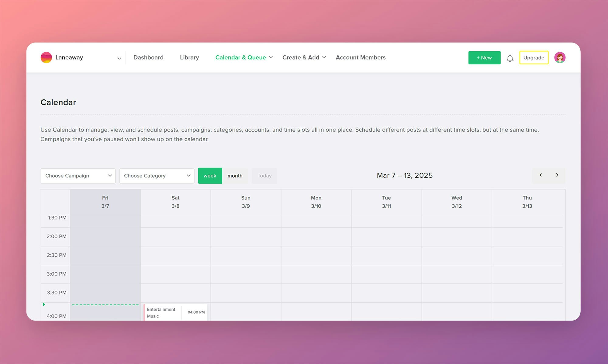
Task: Click the current time indicator marker
Action: (x=44, y=304)
